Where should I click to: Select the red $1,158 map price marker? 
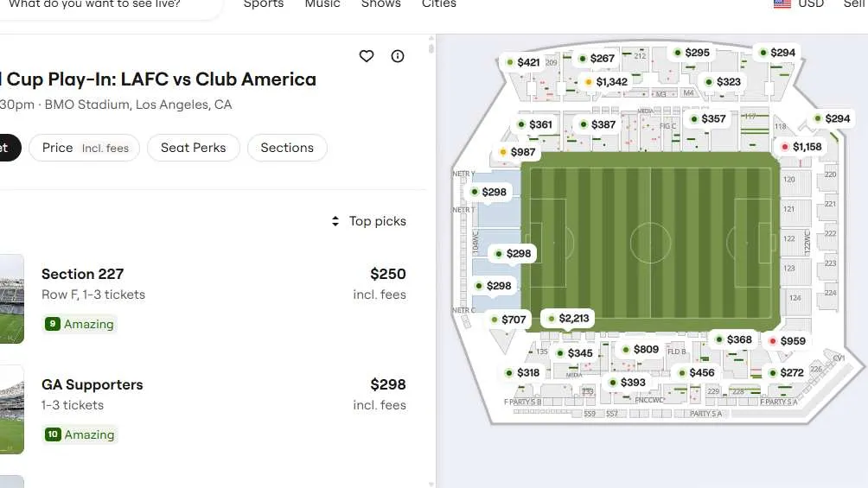[x=801, y=147]
